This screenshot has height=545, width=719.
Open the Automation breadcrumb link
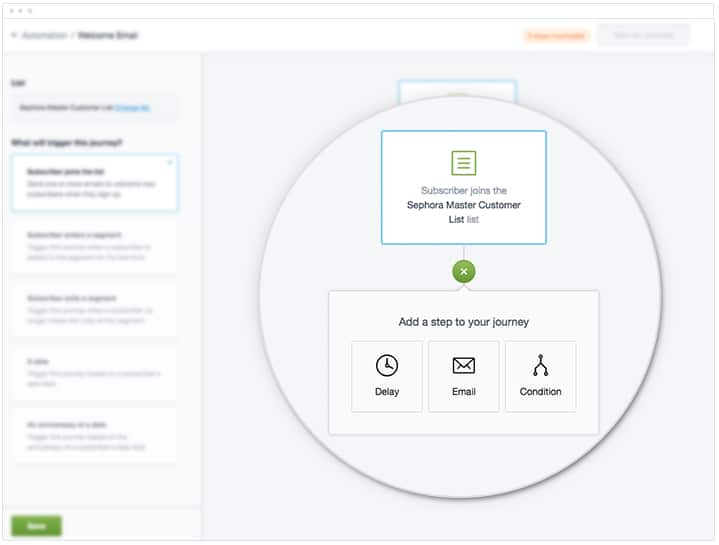coord(44,35)
